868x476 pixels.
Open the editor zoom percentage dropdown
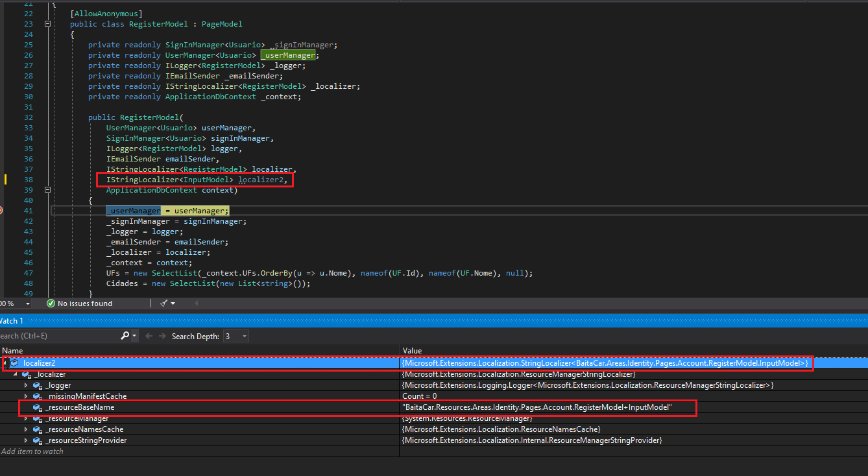pyautogui.click(x=27, y=303)
